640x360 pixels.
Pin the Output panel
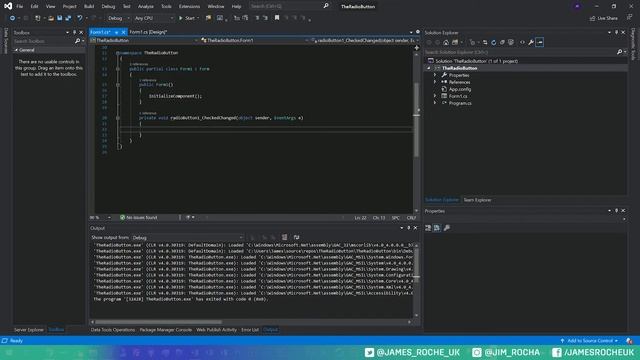(x=409, y=228)
